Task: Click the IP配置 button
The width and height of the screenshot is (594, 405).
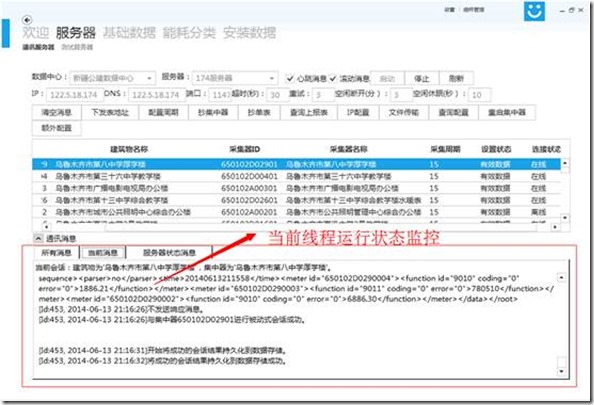Action: click(358, 113)
